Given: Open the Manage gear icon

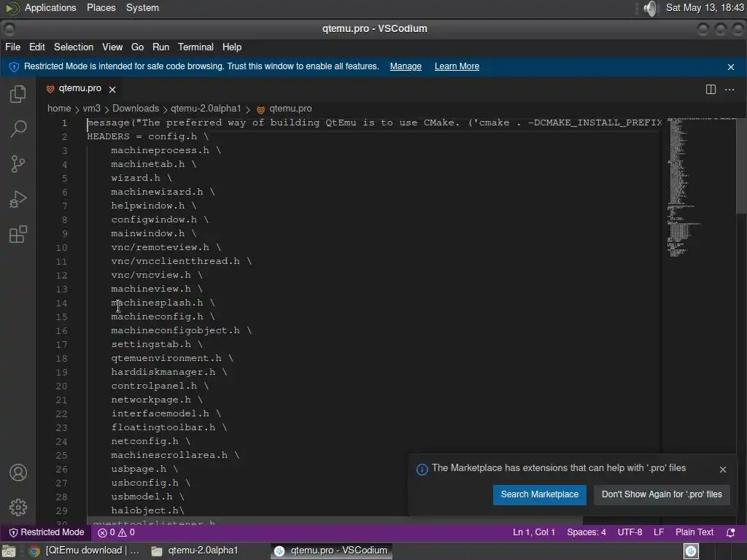Looking at the screenshot, I should (x=18, y=507).
